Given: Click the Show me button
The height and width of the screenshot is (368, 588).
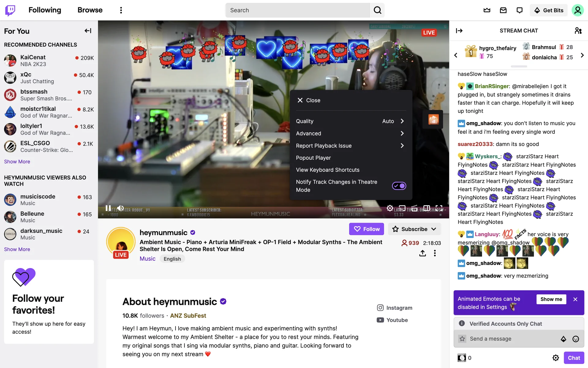Looking at the screenshot, I should (551, 299).
